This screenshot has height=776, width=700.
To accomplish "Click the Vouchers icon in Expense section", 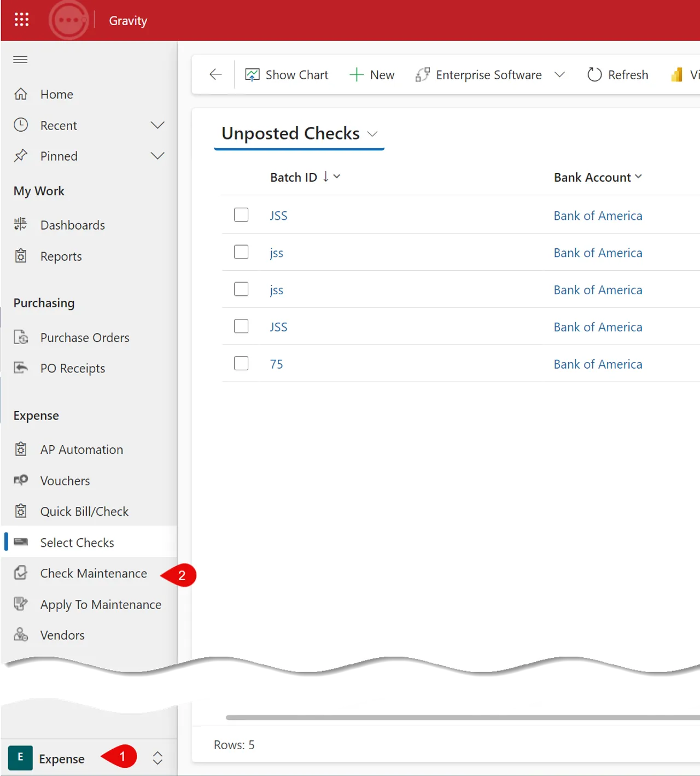I will [x=21, y=480].
